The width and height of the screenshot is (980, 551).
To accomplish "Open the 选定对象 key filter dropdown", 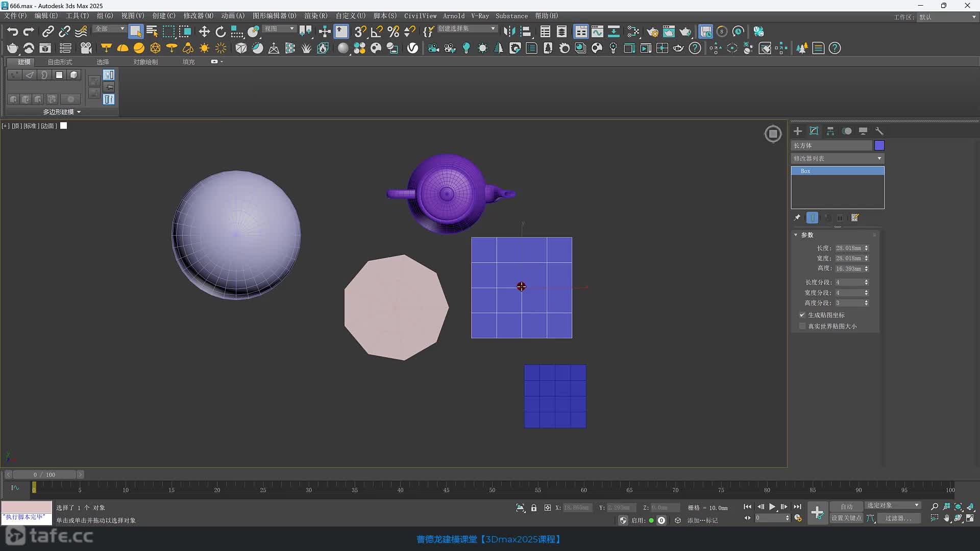I will 893,505.
